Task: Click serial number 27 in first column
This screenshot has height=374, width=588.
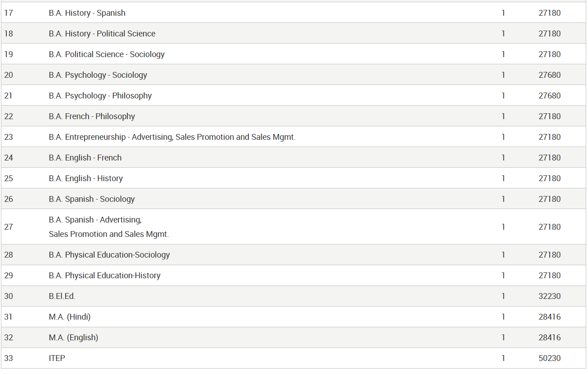Action: (x=9, y=227)
